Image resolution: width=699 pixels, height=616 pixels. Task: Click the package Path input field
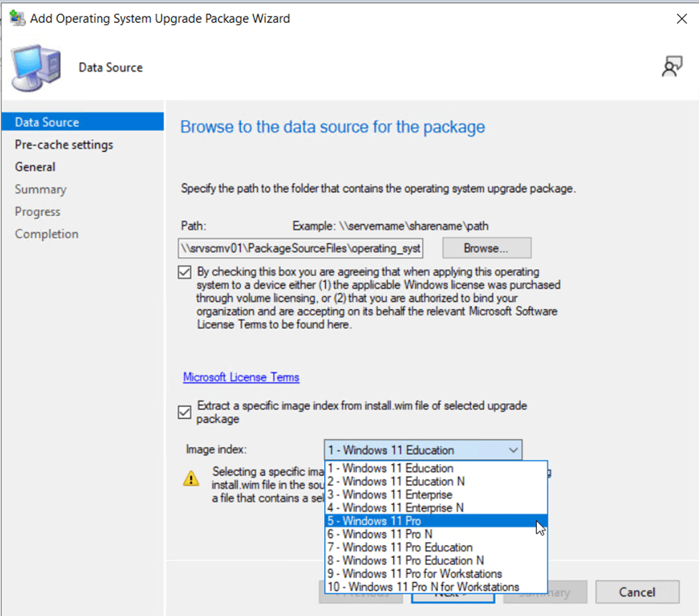coord(301,248)
